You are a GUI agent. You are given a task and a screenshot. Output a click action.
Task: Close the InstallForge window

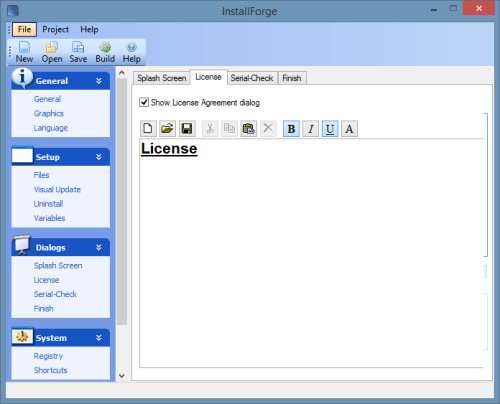[479, 8]
